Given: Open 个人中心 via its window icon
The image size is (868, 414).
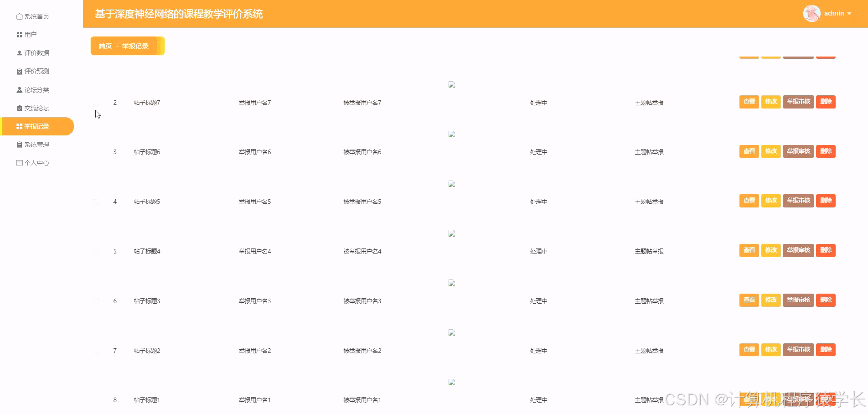Looking at the screenshot, I should (19, 163).
